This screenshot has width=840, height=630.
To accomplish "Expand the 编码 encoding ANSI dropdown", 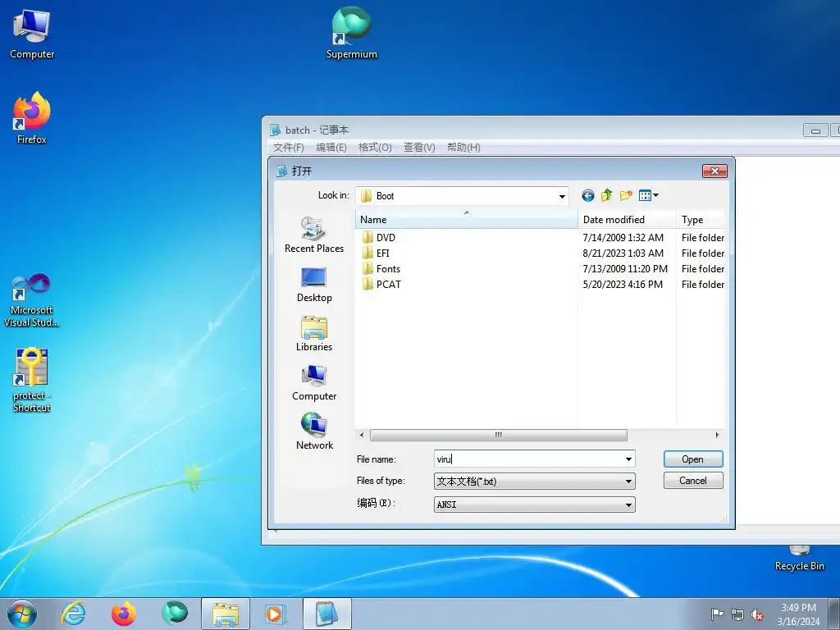I will tap(628, 504).
